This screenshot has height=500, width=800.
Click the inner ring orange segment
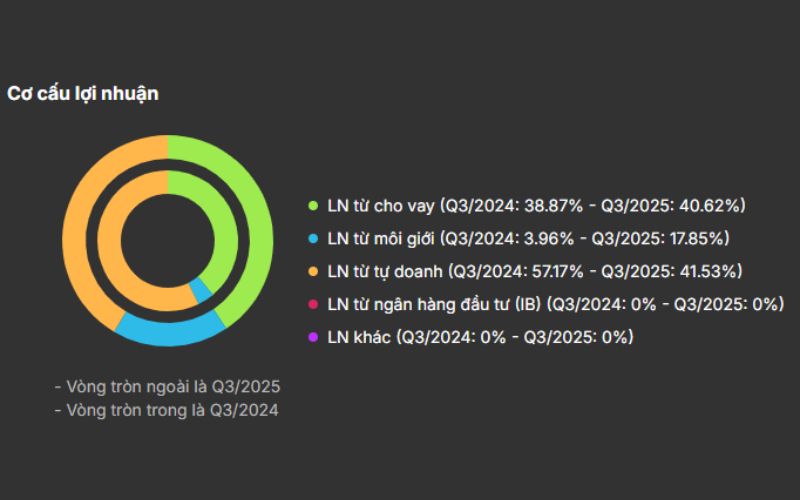click(120, 240)
